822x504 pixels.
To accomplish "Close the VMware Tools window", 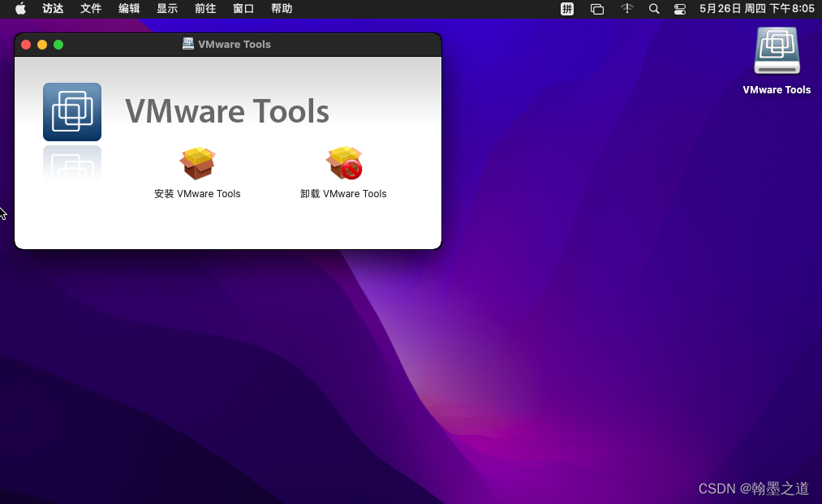I will coord(26,45).
